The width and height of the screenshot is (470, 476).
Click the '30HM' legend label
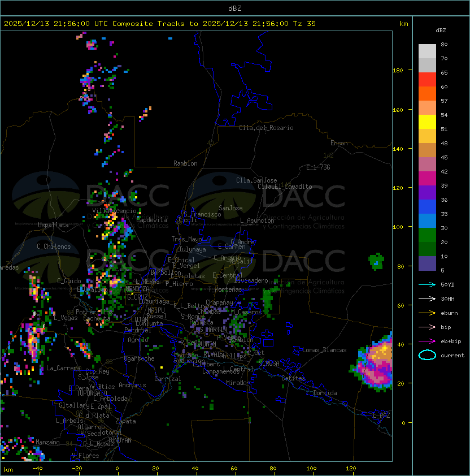pyautogui.click(x=447, y=298)
